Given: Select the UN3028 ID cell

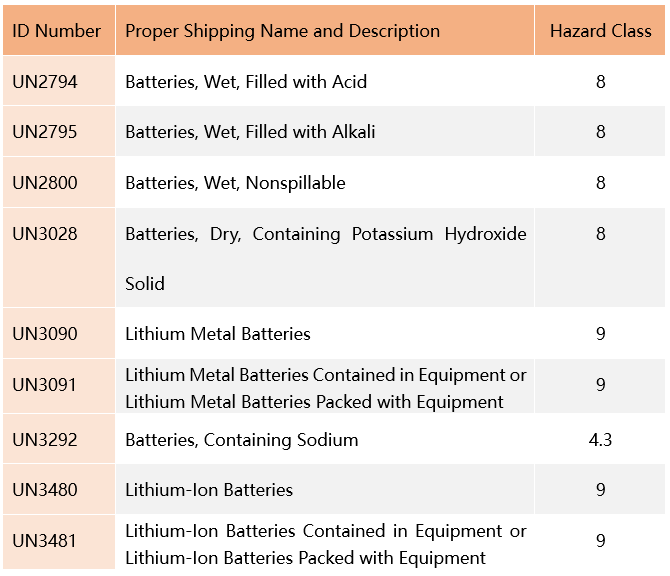Looking at the screenshot, I should 45,234.
